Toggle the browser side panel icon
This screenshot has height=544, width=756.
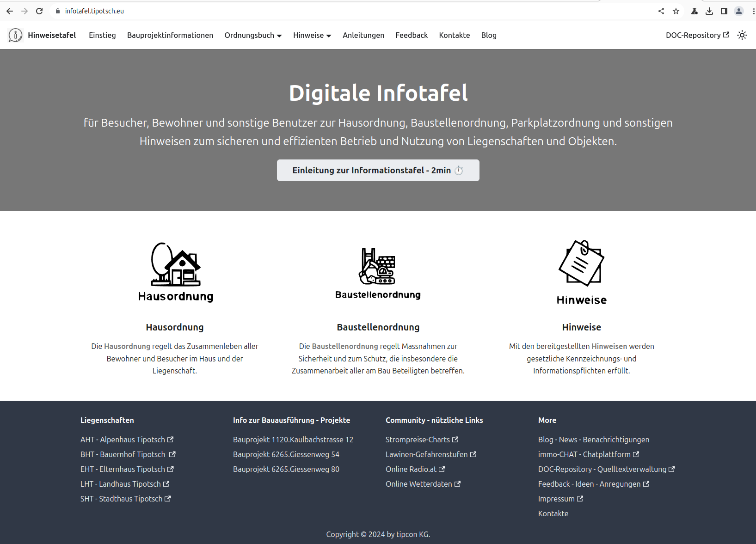pyautogui.click(x=724, y=11)
